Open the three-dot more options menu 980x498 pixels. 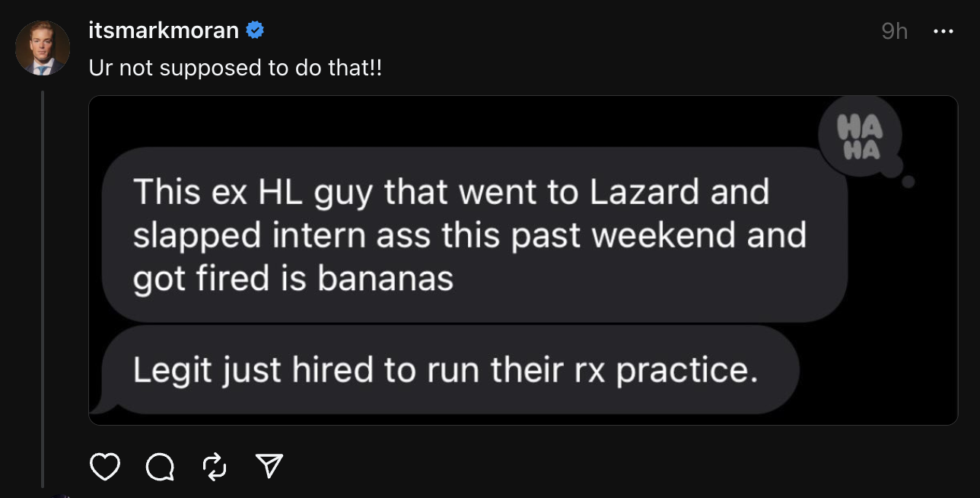943,31
